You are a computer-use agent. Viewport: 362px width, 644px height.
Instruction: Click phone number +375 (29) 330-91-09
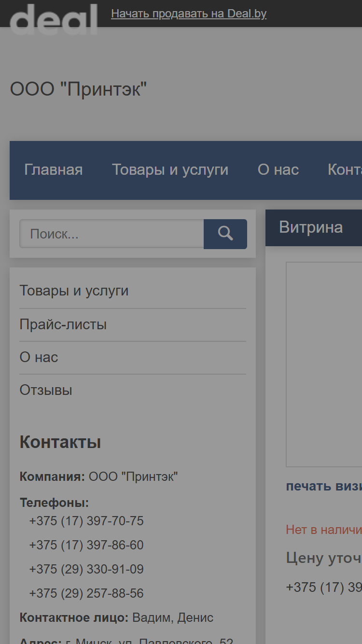point(86,570)
